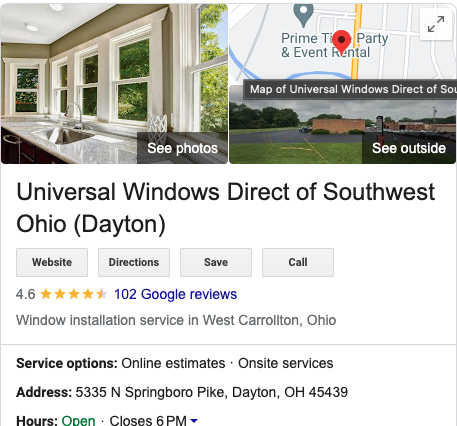Screen dimensions: 457x426
Task: Click the Window installation service category text
Action: click(176, 320)
